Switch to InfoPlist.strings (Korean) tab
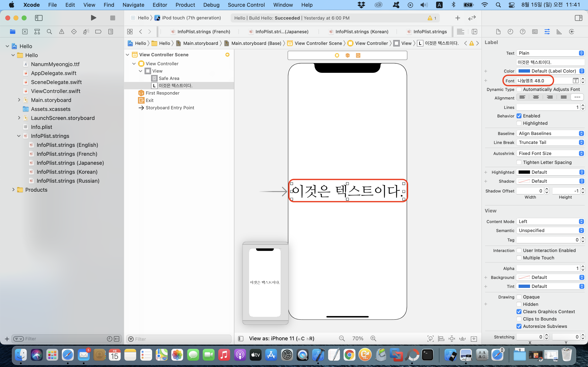 tap(362, 32)
